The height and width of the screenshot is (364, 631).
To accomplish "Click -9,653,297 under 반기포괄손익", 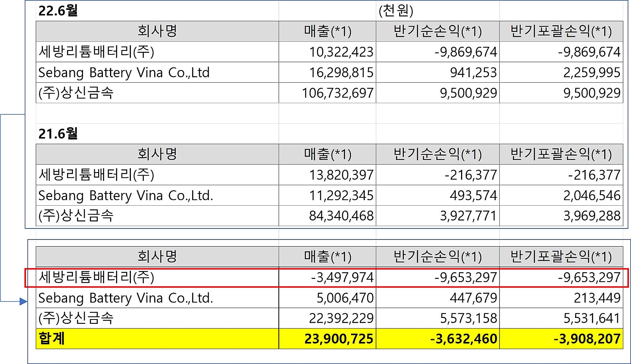I will pyautogui.click(x=561, y=277).
